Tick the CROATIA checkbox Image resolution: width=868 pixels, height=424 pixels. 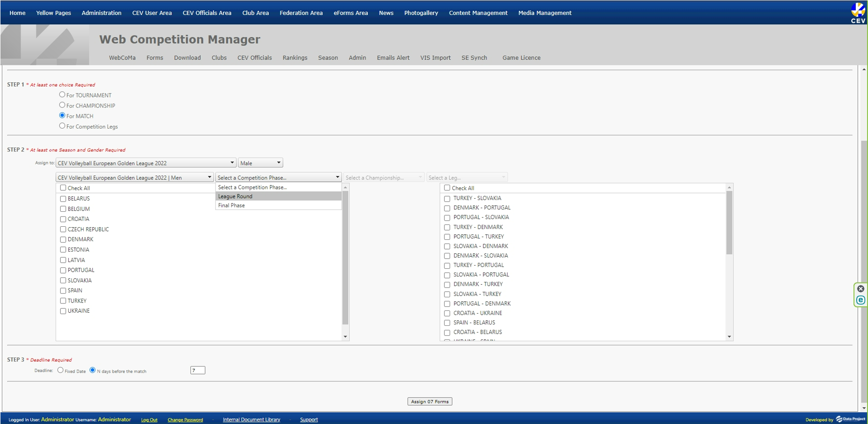(63, 219)
